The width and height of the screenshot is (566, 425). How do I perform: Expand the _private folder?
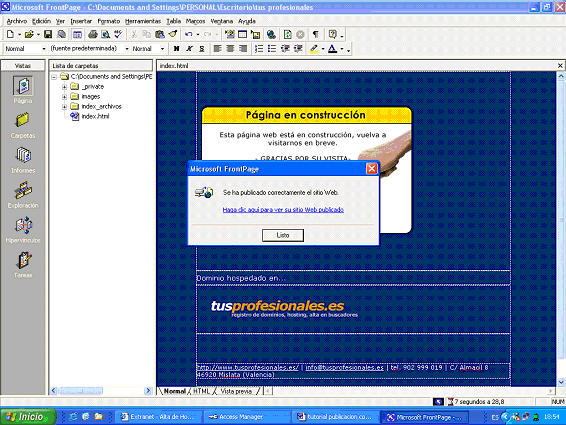click(65, 87)
